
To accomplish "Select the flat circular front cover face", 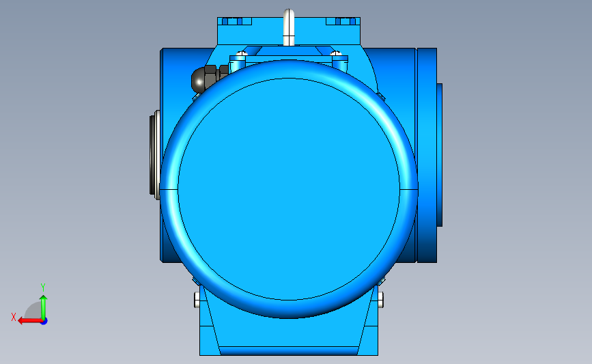I will click(289, 189).
